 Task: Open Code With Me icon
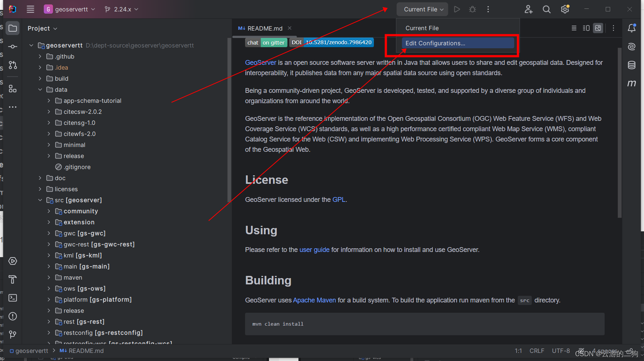click(528, 9)
